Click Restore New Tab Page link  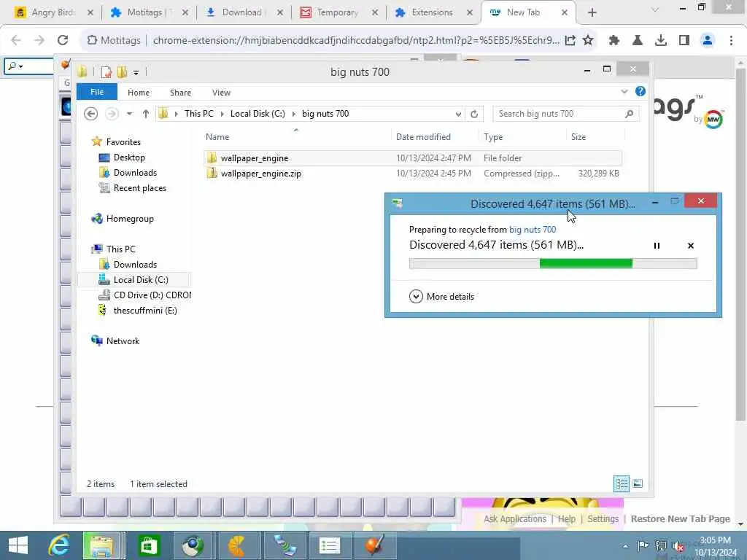pyautogui.click(x=681, y=519)
